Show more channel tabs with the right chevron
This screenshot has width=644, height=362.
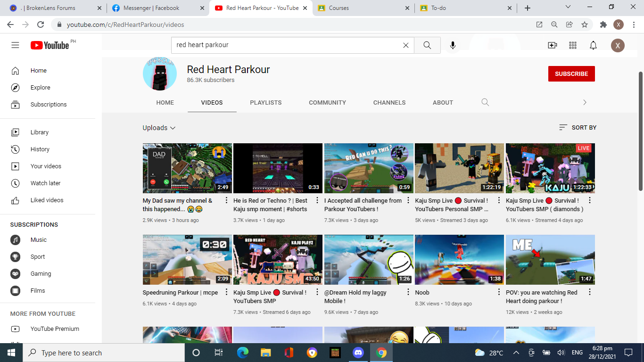click(x=585, y=102)
